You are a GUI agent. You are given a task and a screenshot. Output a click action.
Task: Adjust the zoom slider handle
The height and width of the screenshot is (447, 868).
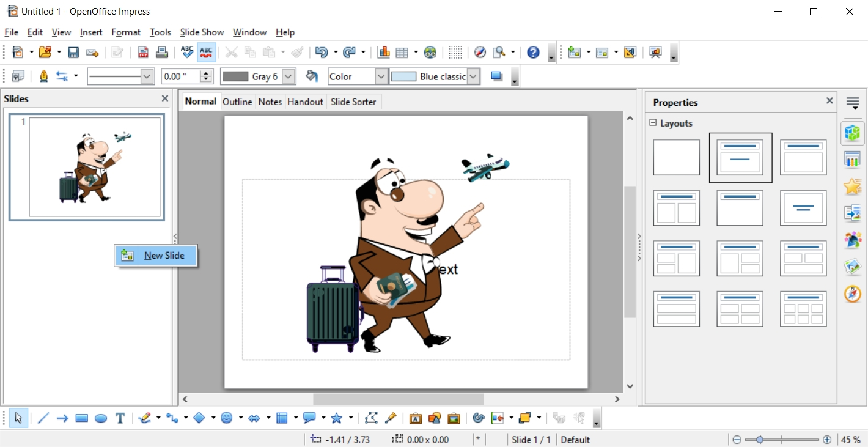[760, 440]
